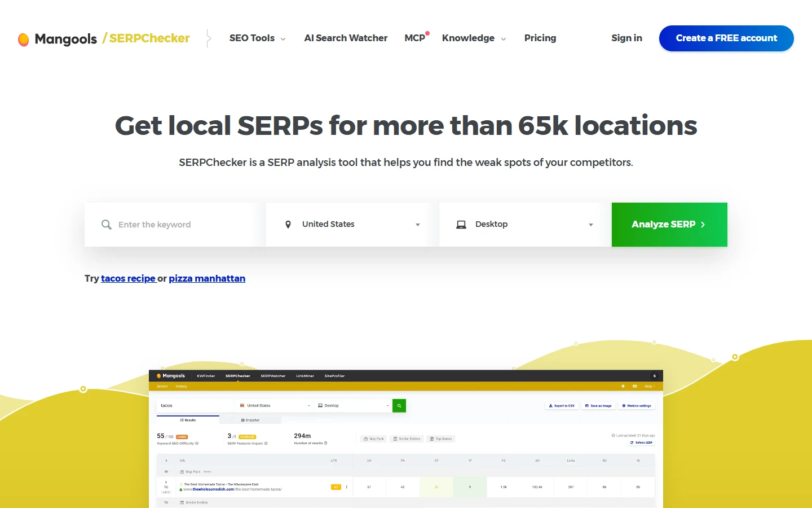812x508 pixels.
Task: Select the Snapshot tab in preview
Action: tap(250, 420)
